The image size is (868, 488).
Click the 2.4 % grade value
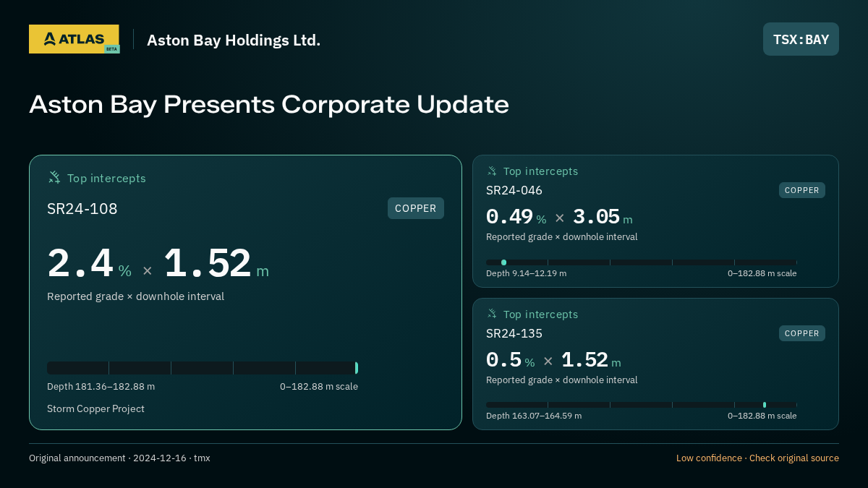pyautogui.click(x=90, y=263)
